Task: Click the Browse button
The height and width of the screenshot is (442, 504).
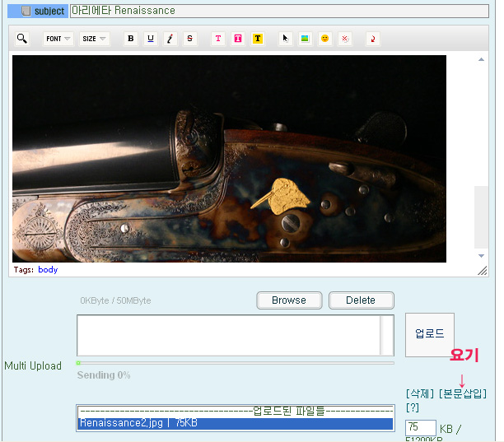Action: click(x=289, y=300)
